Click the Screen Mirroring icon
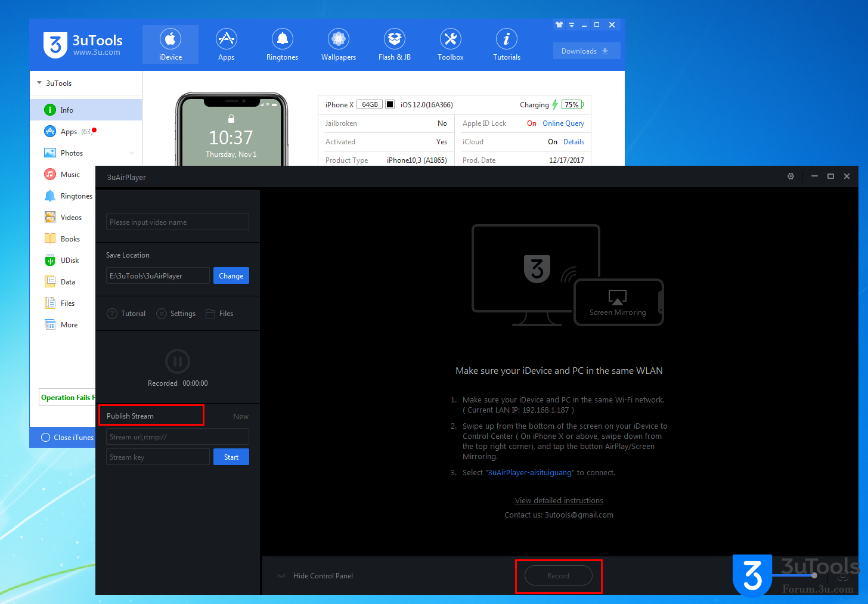 (x=618, y=296)
